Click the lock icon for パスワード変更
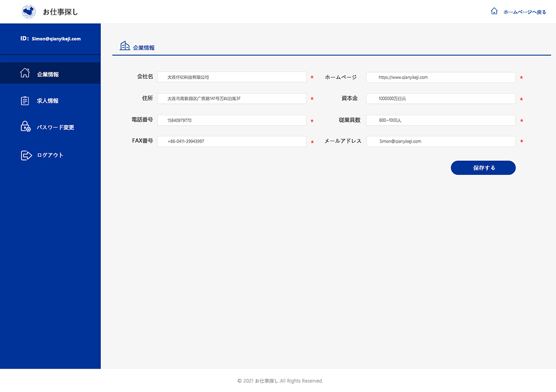This screenshot has width=556, height=392. pos(25,127)
